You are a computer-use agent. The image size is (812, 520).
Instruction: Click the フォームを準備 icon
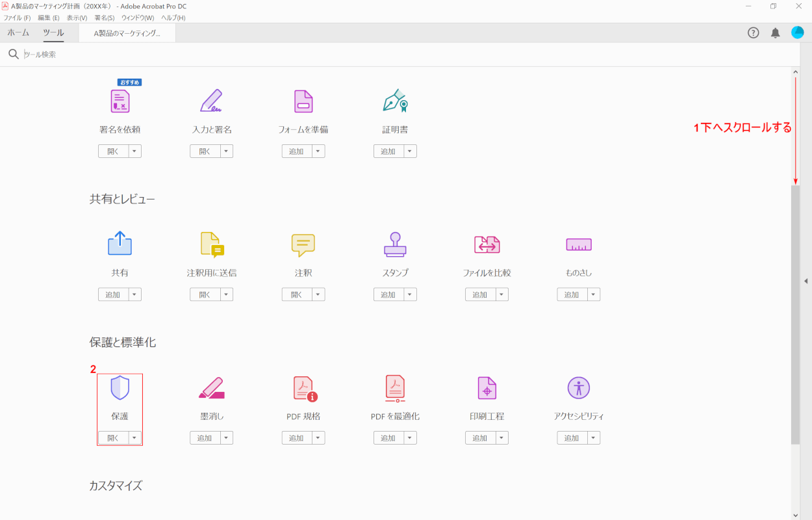pos(303,101)
